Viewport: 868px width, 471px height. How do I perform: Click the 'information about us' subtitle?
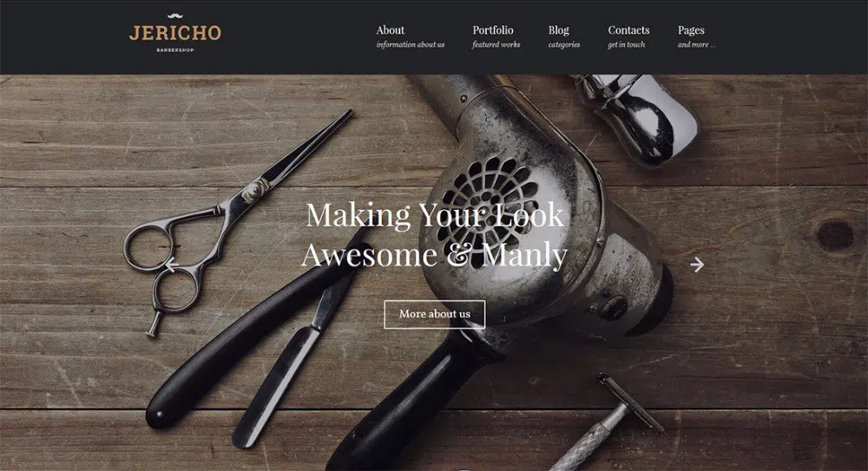tap(411, 44)
